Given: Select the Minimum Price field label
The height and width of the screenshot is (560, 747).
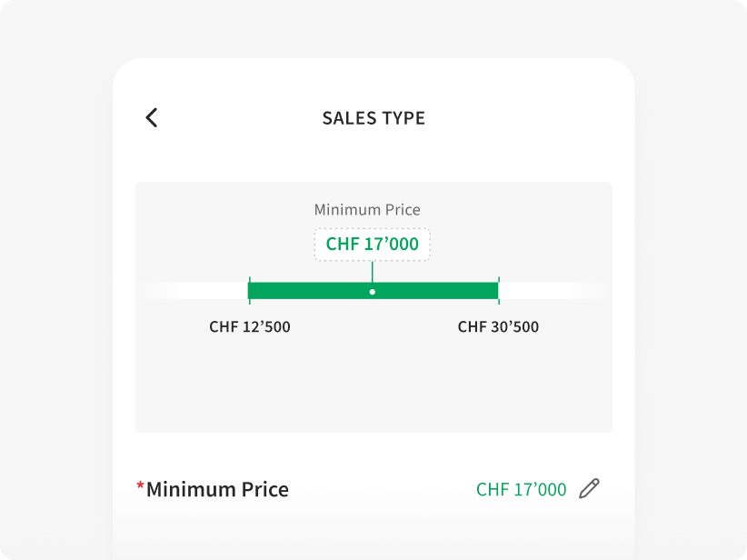Looking at the screenshot, I should click(x=214, y=488).
